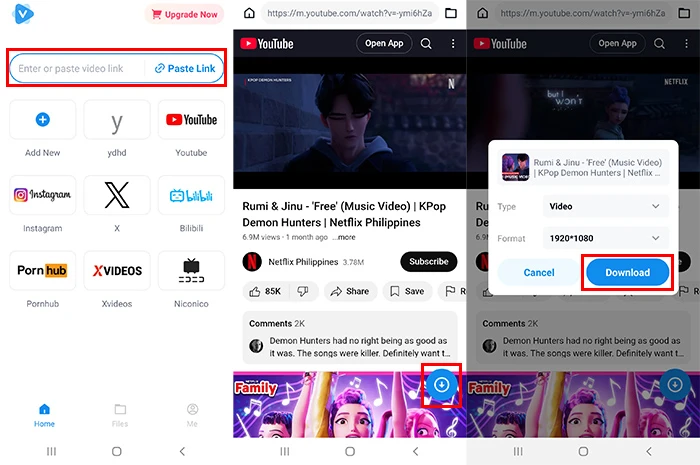Image resolution: width=700 pixels, height=465 pixels.
Task: Open the X site shortcut
Action: [117, 195]
